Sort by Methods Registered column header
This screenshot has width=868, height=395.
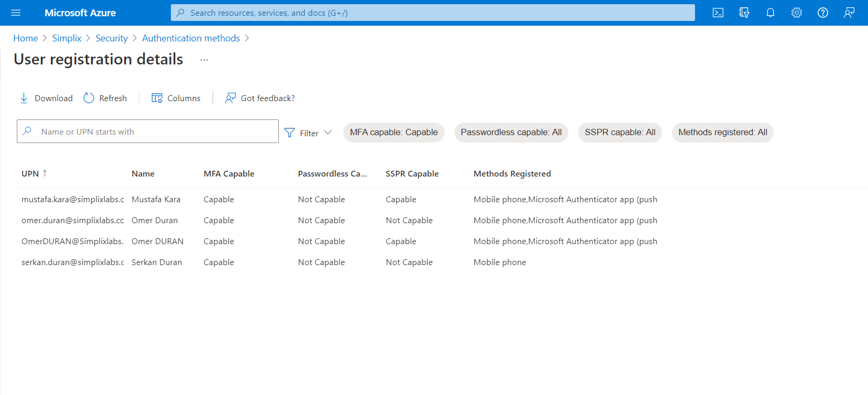point(512,173)
